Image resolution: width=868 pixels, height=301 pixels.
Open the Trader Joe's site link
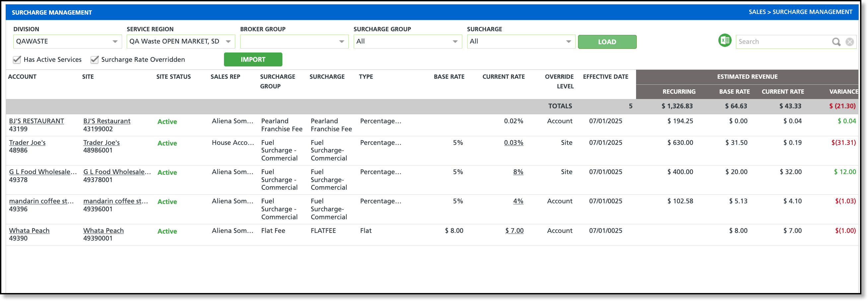click(x=102, y=143)
